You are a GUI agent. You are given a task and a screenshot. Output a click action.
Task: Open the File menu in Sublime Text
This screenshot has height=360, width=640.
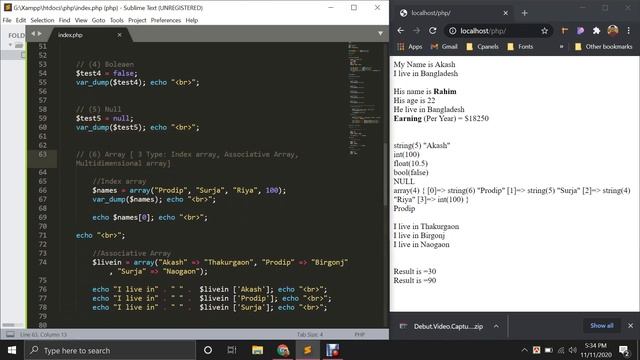[x=7, y=20]
